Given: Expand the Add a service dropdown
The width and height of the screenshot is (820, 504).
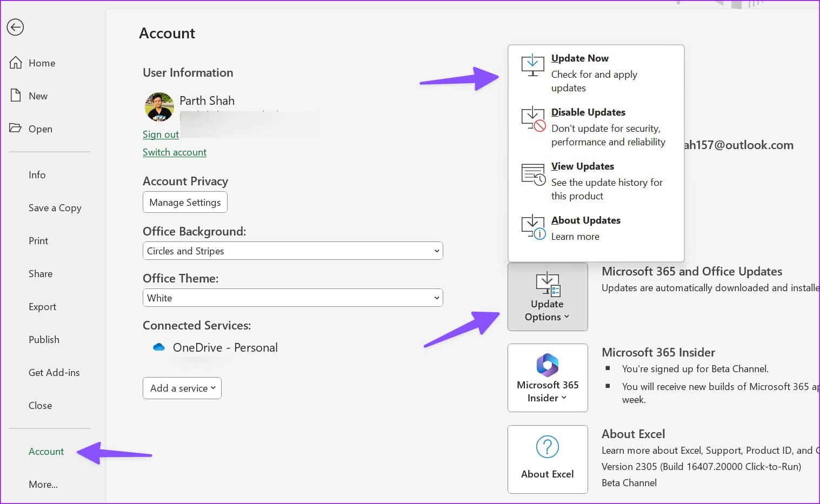Looking at the screenshot, I should (x=182, y=388).
